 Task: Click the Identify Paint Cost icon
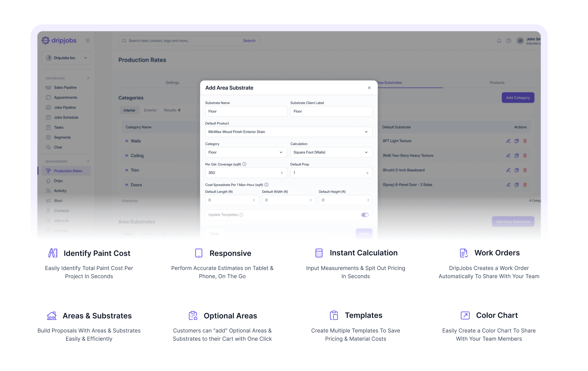click(x=53, y=253)
